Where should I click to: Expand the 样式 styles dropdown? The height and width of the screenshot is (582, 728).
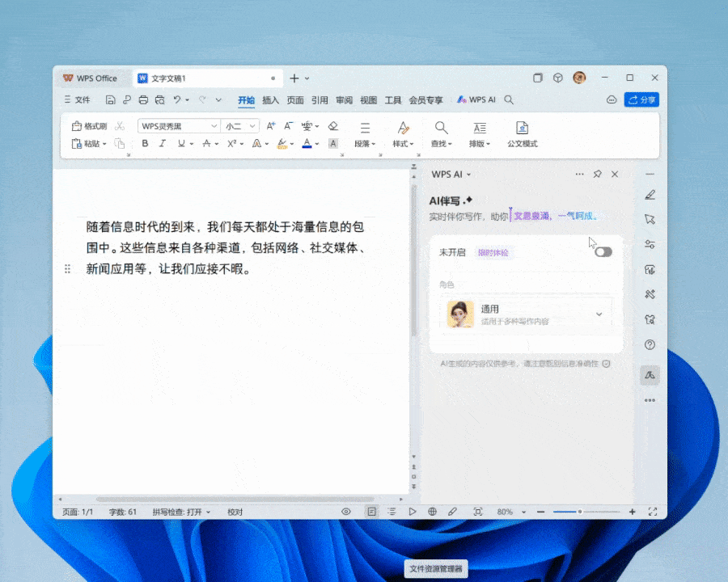pos(403,144)
